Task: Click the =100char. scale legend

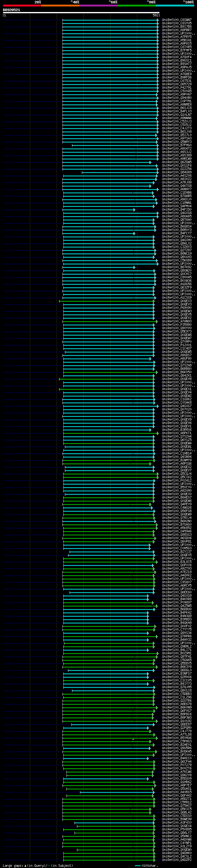Action: pos(146,865)
